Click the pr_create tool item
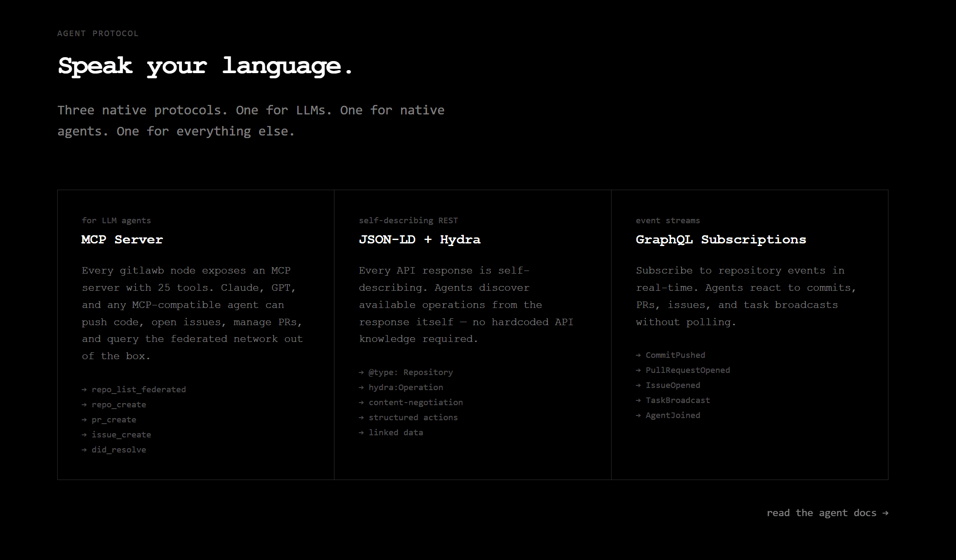 pyautogui.click(x=114, y=420)
